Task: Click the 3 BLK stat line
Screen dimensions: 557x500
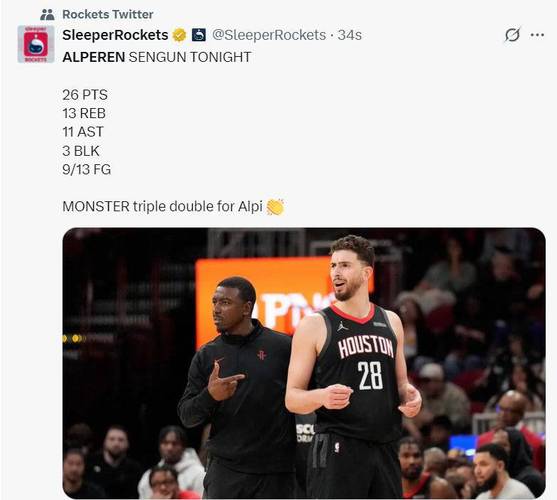Action: pos(81,151)
